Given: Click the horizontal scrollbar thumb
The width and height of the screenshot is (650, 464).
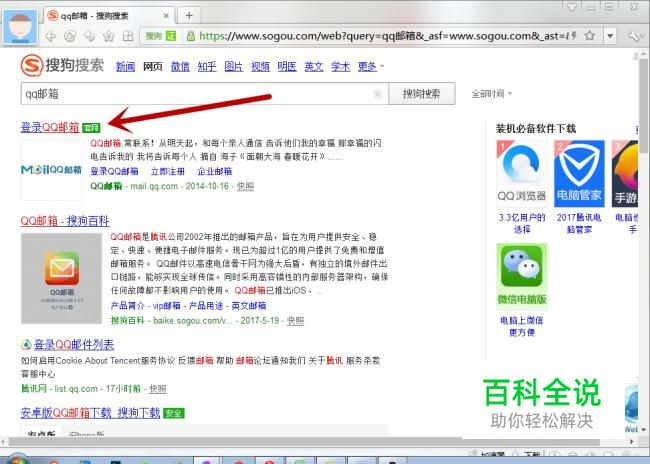Looking at the screenshot, I should point(304,442).
